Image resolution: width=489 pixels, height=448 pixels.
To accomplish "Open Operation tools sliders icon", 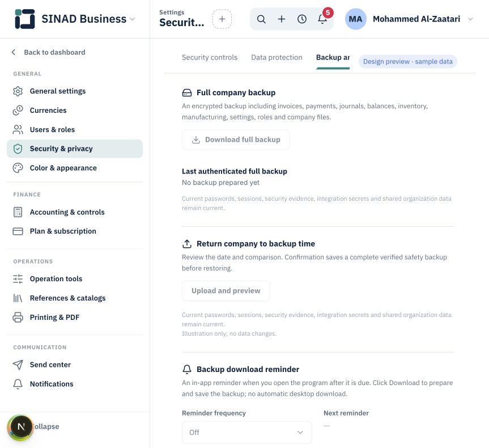I will coord(18,279).
